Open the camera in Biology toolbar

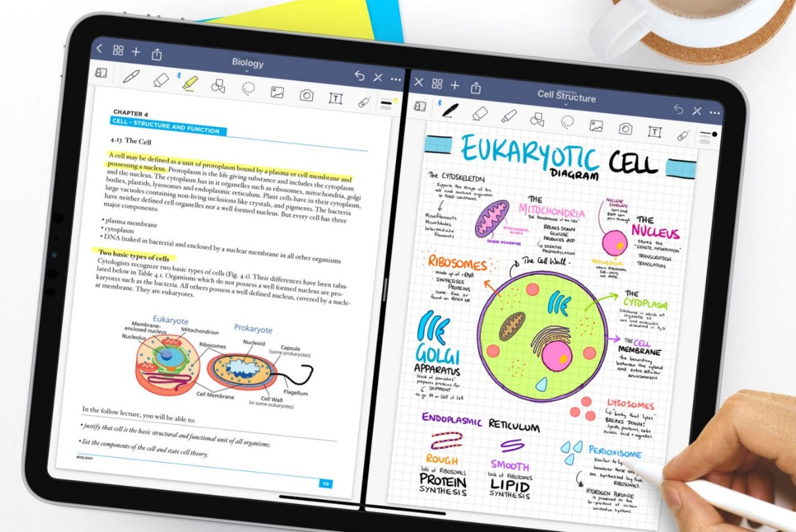coord(306,95)
